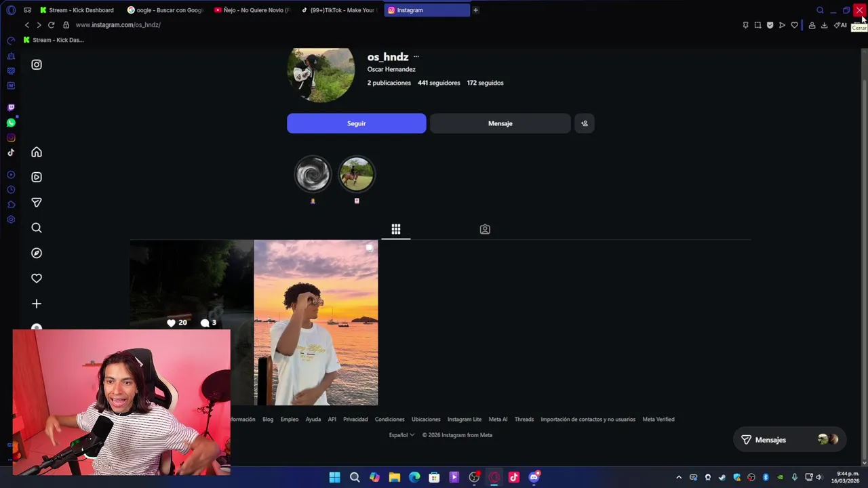Open Twitch icon in Opera sidebar
Image resolution: width=868 pixels, height=488 pixels.
[11, 108]
